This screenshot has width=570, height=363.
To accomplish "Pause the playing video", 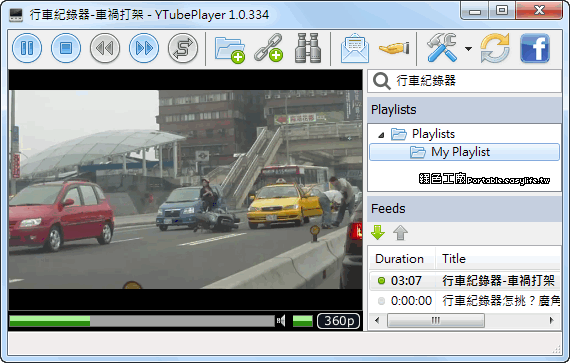I will click(x=27, y=48).
